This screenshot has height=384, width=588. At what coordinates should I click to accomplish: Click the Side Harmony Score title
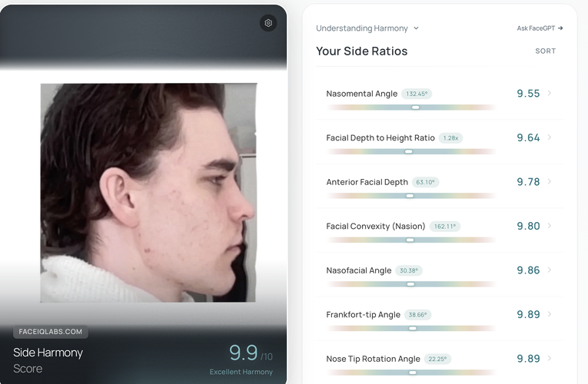[48, 360]
